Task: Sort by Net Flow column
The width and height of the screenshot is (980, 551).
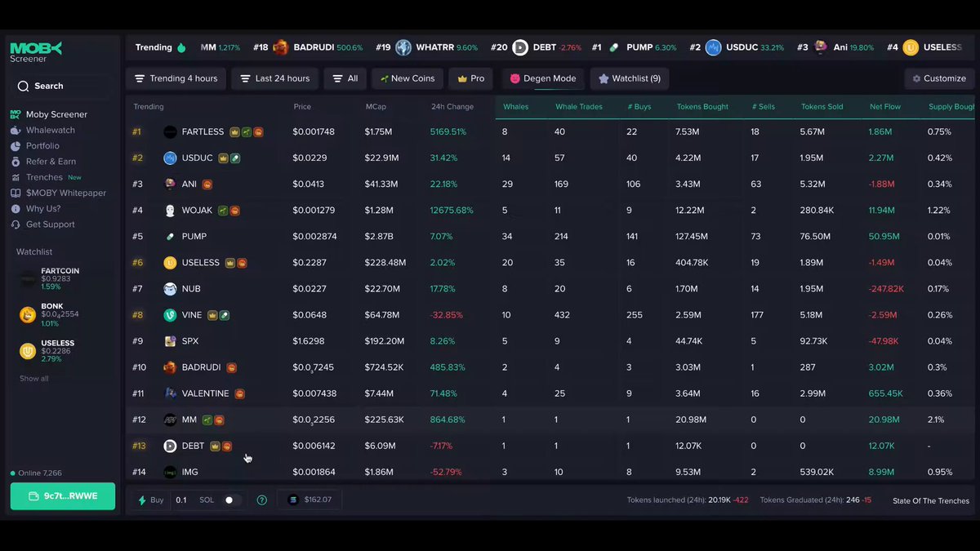Action: click(x=884, y=107)
